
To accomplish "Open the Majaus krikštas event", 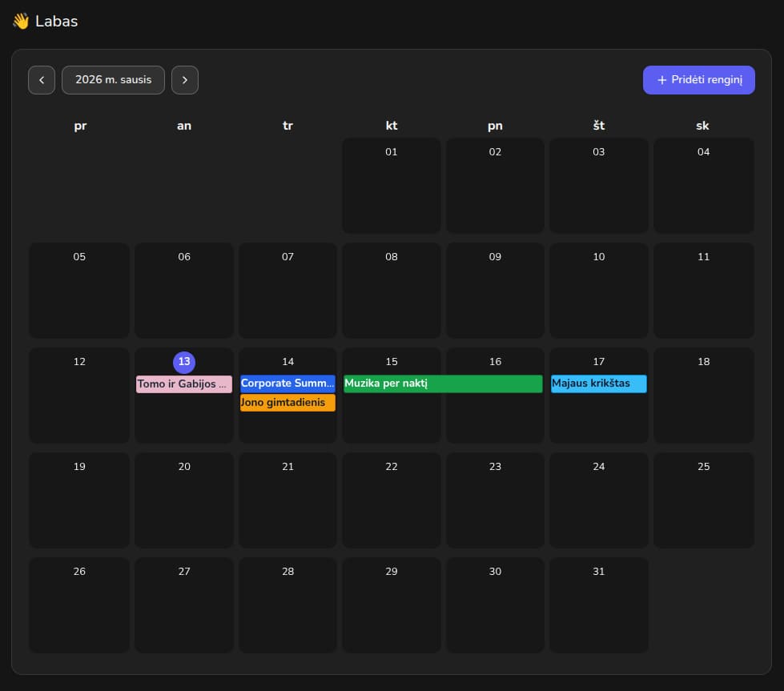I will 598,384.
